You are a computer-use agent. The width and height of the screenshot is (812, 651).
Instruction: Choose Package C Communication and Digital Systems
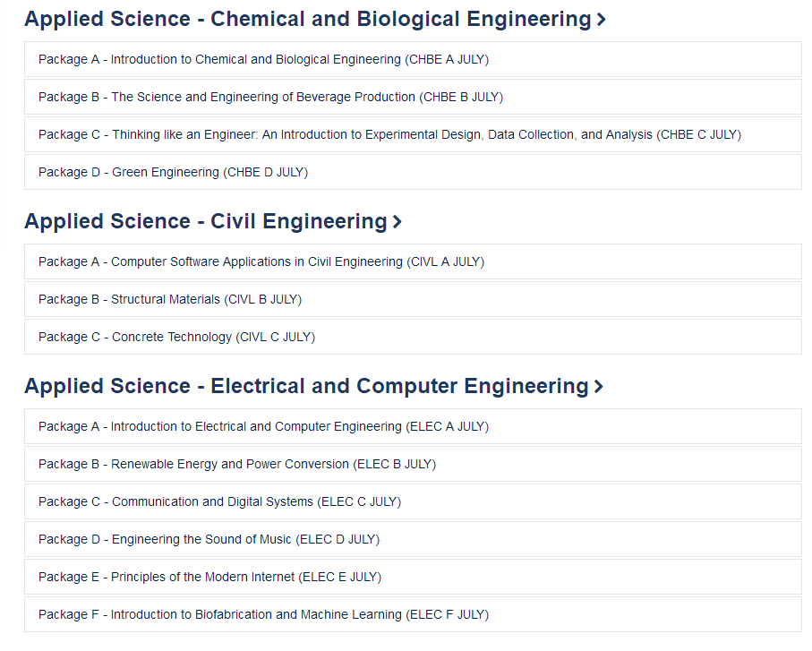tap(413, 501)
